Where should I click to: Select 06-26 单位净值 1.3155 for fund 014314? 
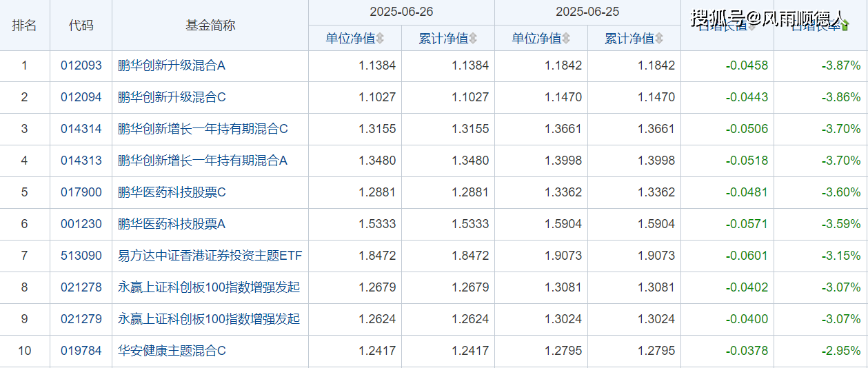click(377, 129)
